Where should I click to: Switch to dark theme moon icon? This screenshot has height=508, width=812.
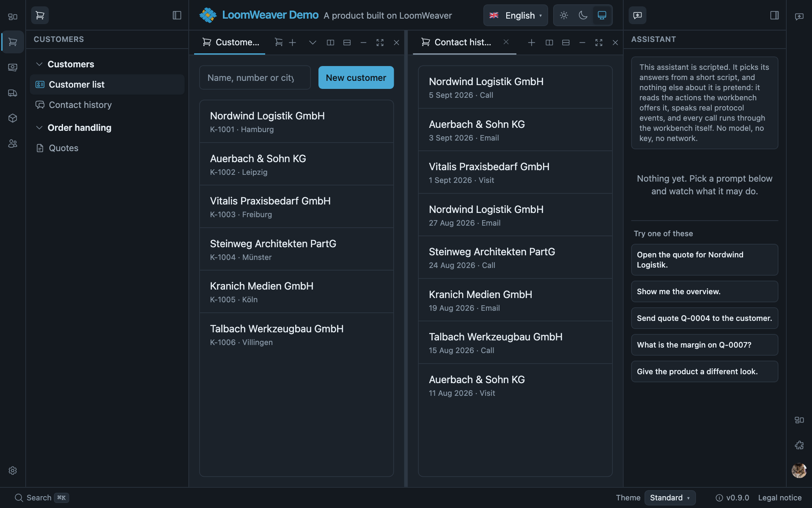coord(583,15)
